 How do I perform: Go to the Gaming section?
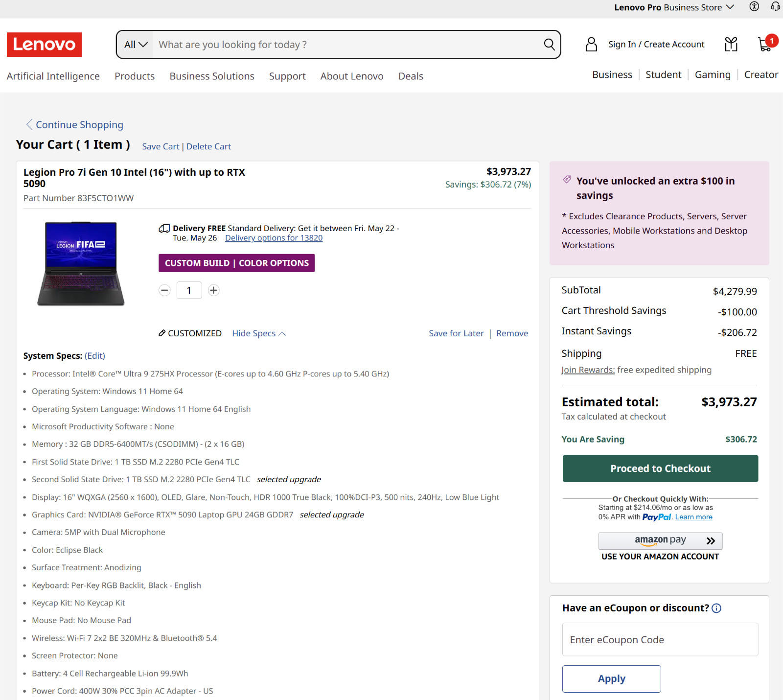[713, 75]
